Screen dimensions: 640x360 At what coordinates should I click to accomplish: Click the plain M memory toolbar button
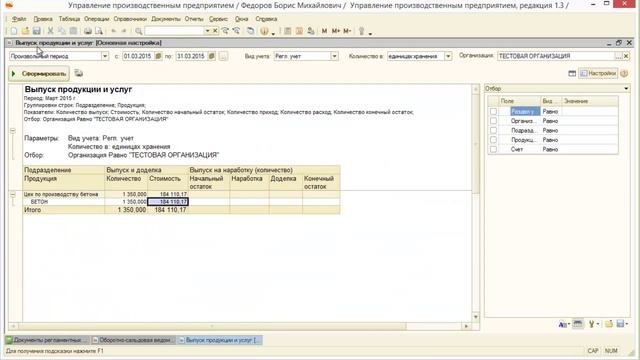(x=324, y=31)
